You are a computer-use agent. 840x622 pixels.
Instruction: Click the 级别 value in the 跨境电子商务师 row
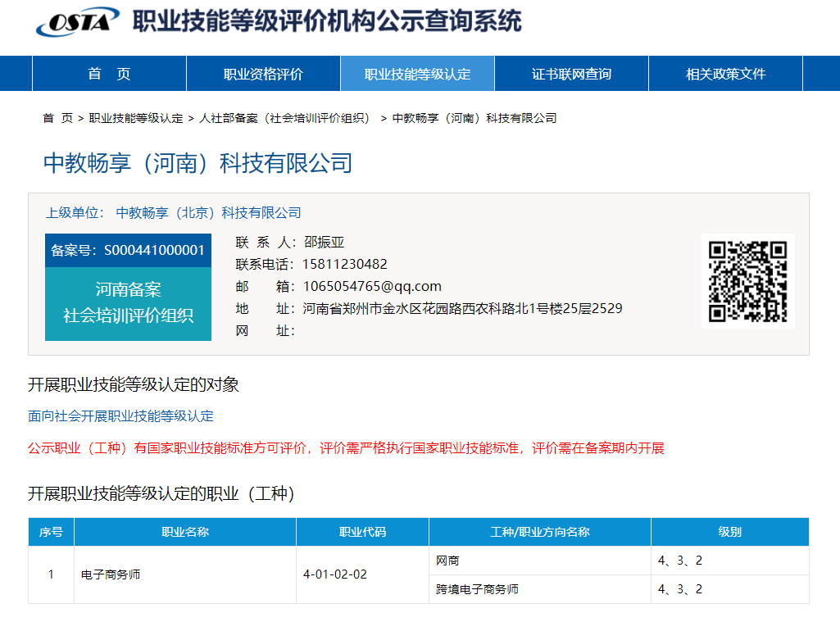pyautogui.click(x=729, y=589)
